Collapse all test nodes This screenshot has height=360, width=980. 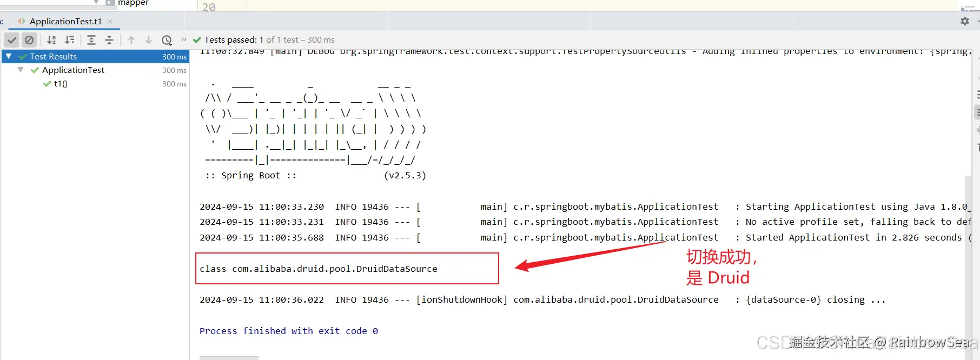tap(109, 40)
